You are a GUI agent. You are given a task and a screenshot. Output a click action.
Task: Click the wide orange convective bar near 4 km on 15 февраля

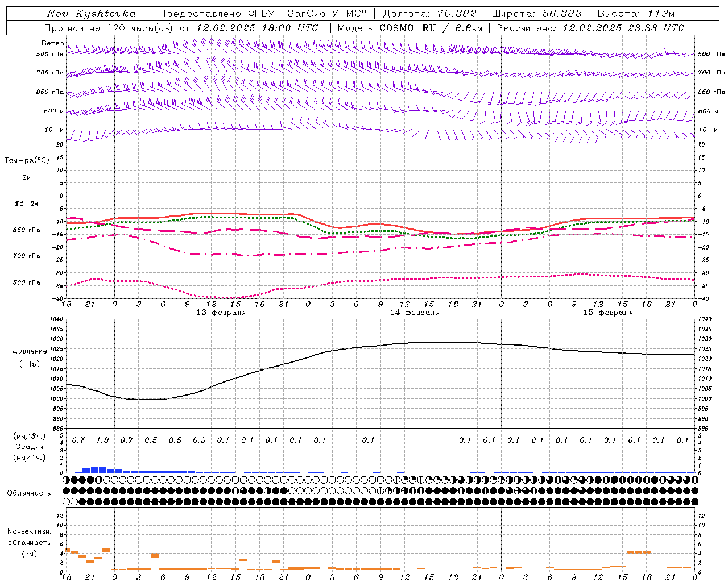[x=638, y=552]
